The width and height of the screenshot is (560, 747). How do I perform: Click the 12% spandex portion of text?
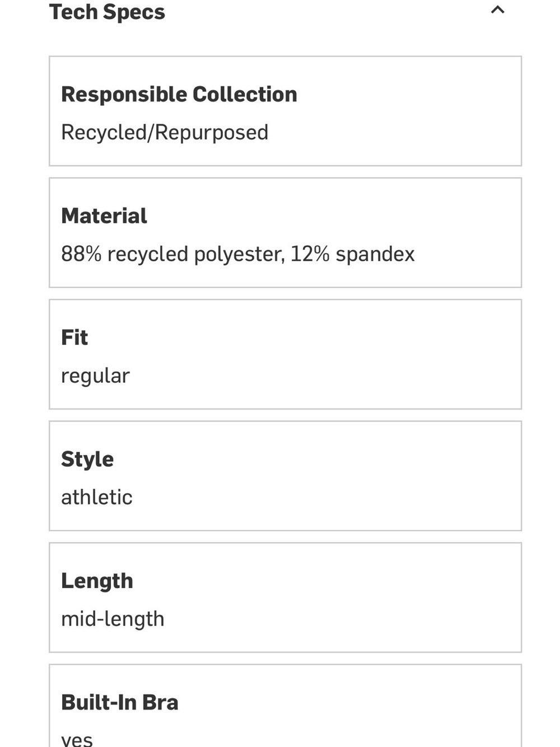tap(352, 254)
